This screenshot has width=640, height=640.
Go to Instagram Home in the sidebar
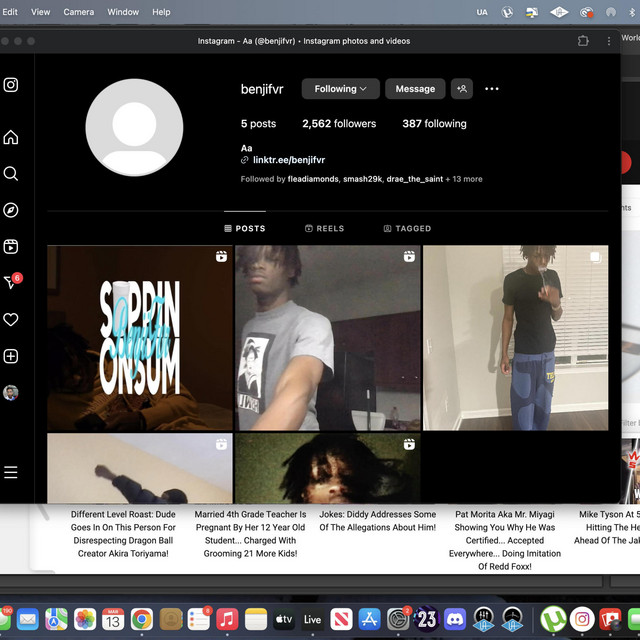click(x=11, y=137)
